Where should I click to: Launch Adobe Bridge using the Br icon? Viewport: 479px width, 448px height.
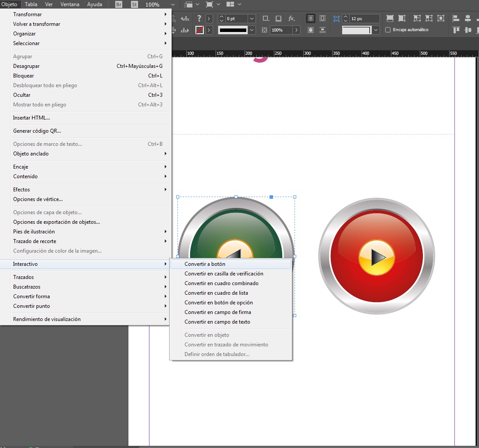(118, 4)
